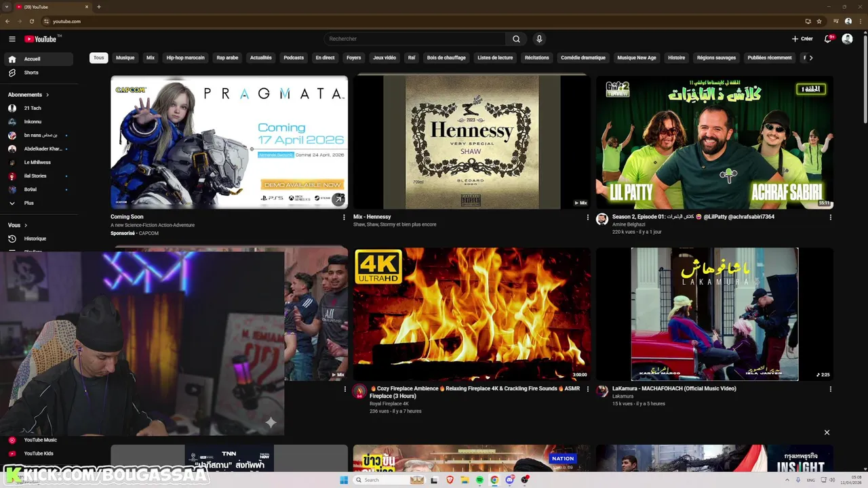Open the Le Mhllwess subscription

click(x=37, y=163)
